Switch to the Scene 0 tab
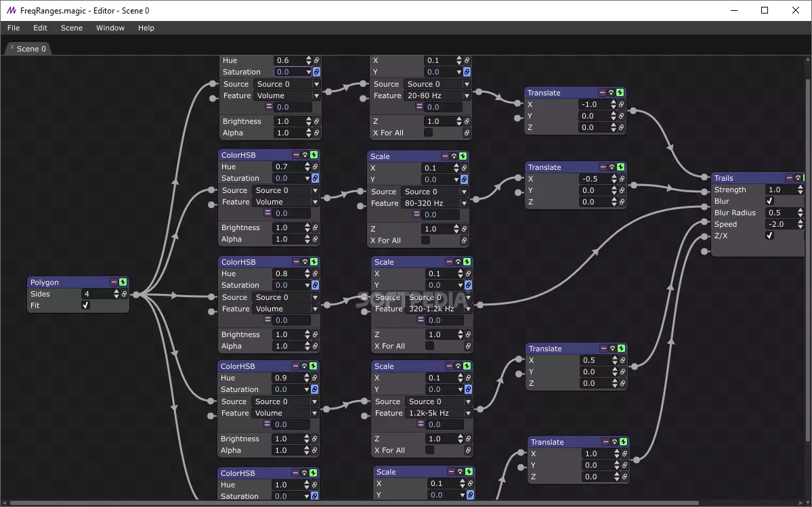 point(31,49)
